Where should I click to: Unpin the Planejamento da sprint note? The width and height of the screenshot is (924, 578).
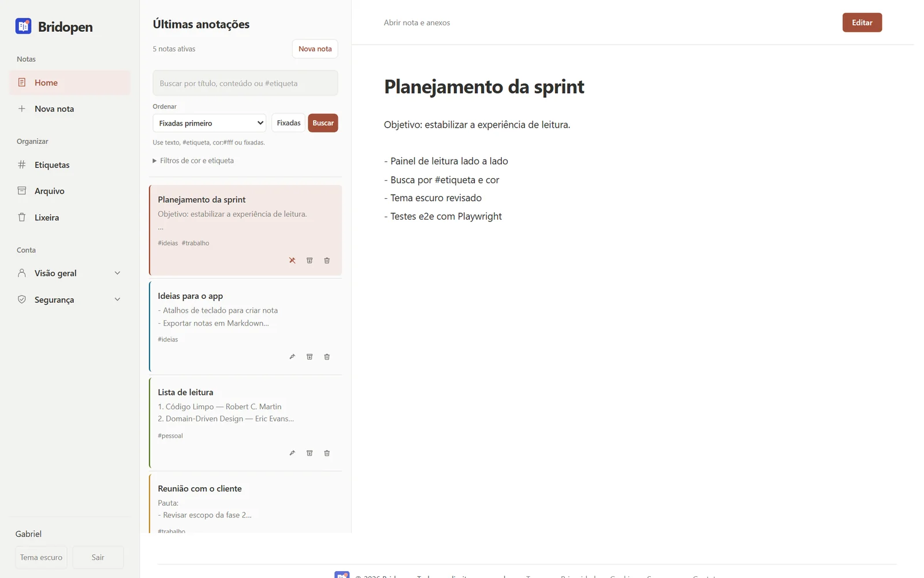point(292,261)
